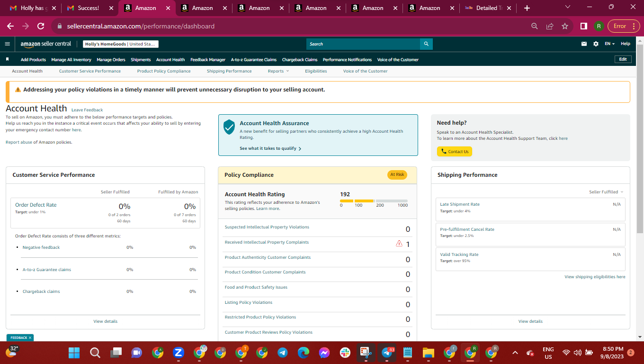Viewport: 644px width, 364px height.
Task: Open the Seller Central hamburger menu
Action: tap(7, 44)
